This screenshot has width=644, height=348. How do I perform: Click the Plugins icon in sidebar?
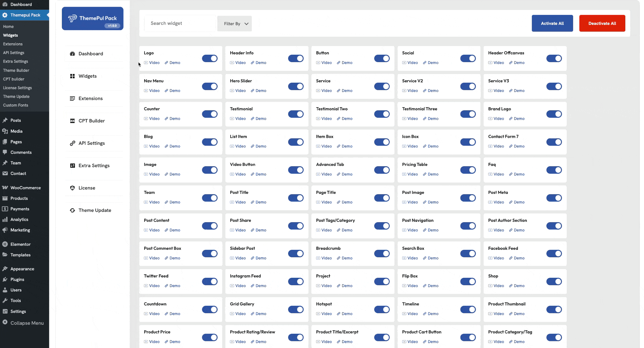click(5, 279)
